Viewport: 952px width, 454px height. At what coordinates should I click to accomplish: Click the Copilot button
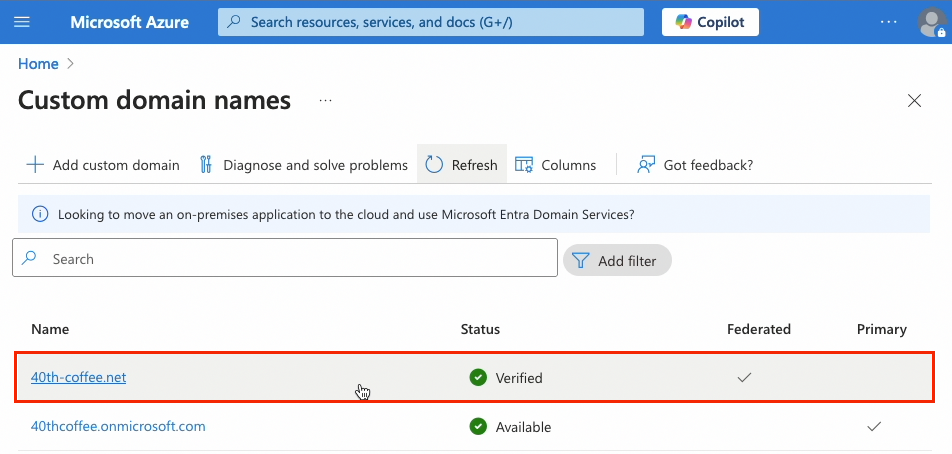(710, 22)
